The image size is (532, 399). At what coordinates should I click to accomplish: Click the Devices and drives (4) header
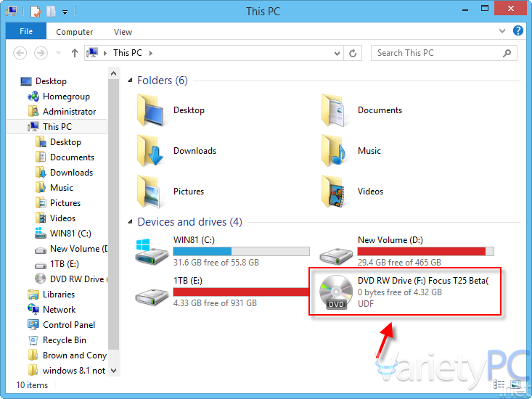coord(189,222)
